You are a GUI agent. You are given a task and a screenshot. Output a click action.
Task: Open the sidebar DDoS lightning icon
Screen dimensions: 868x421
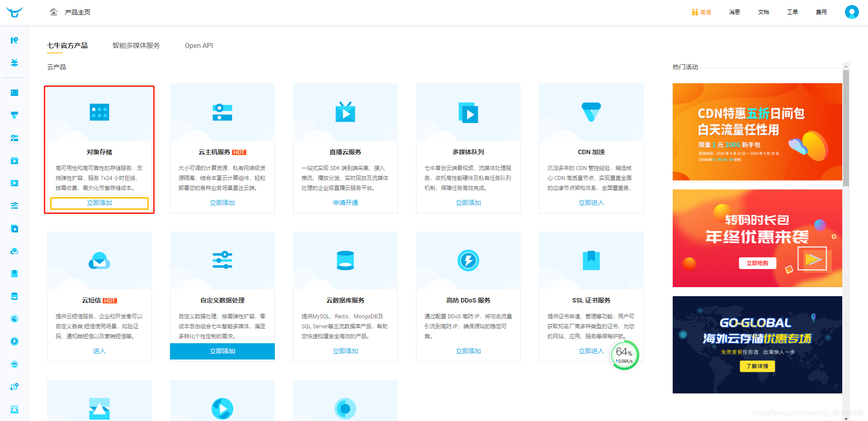(x=14, y=341)
